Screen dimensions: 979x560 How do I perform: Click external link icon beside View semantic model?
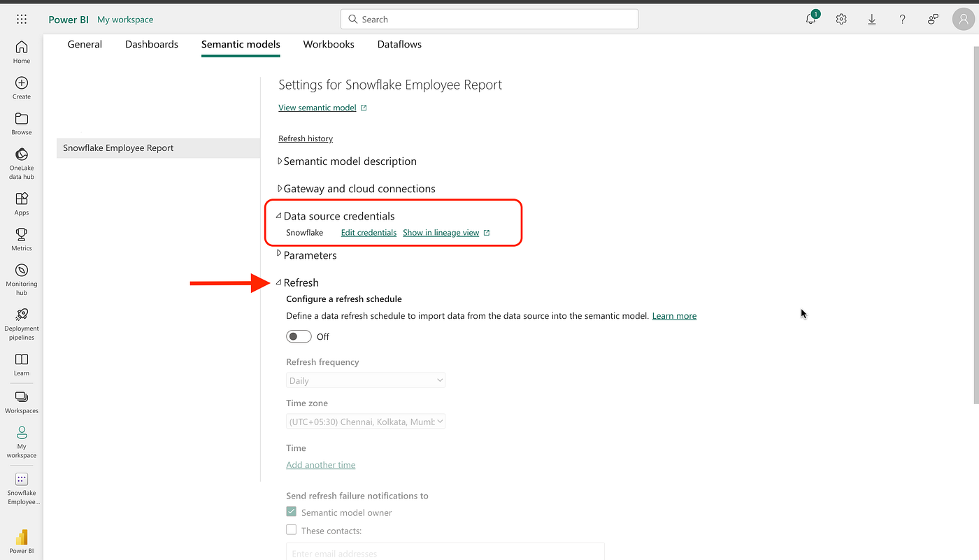tap(364, 108)
